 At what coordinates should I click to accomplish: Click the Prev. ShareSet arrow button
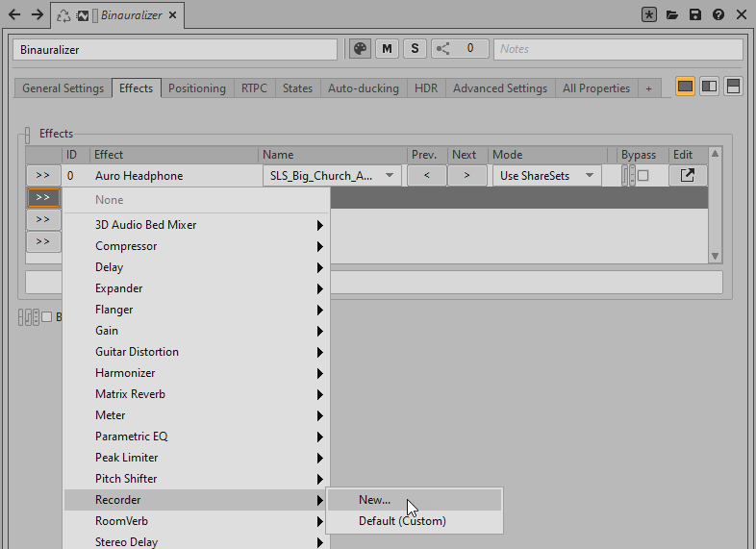click(x=426, y=176)
